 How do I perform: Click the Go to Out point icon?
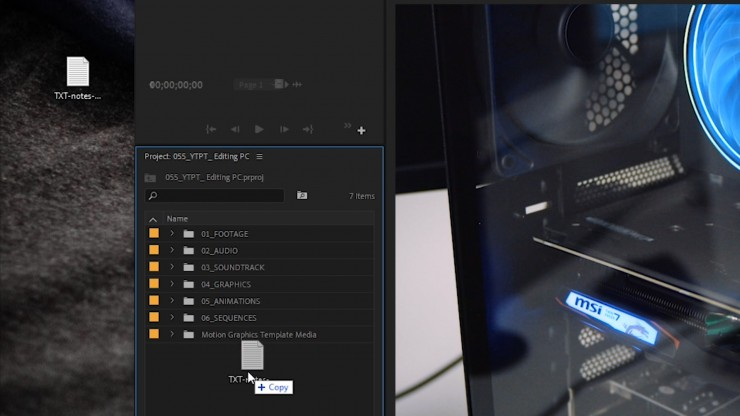[307, 129]
